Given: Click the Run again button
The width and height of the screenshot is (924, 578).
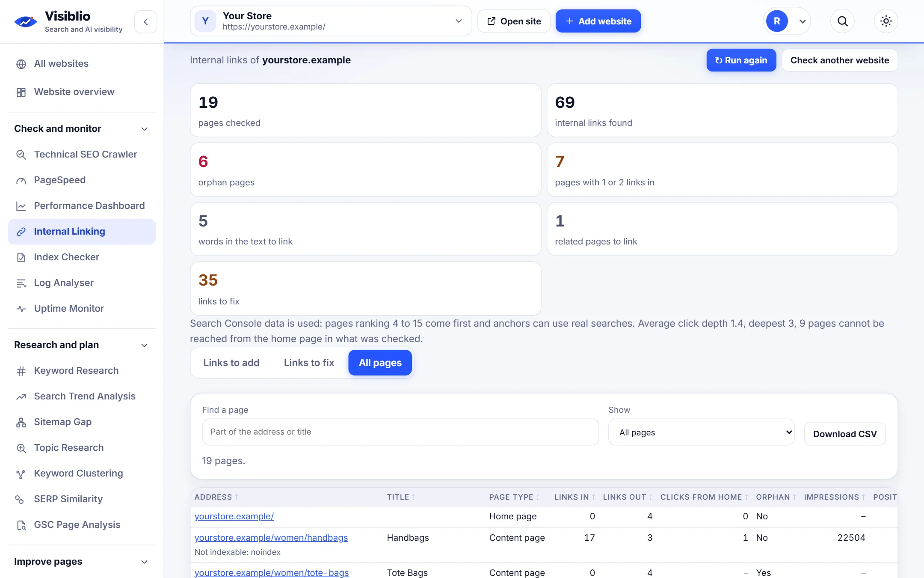Looking at the screenshot, I should 741,60.
